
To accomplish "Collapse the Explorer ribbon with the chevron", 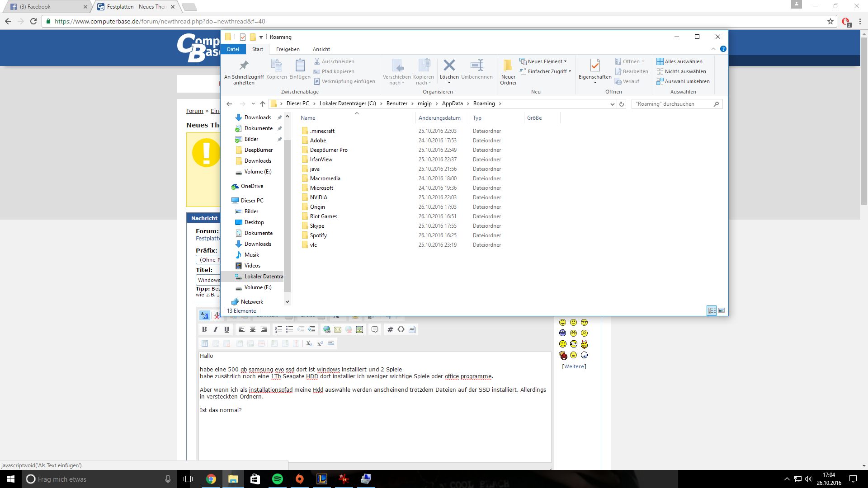I will [x=713, y=49].
